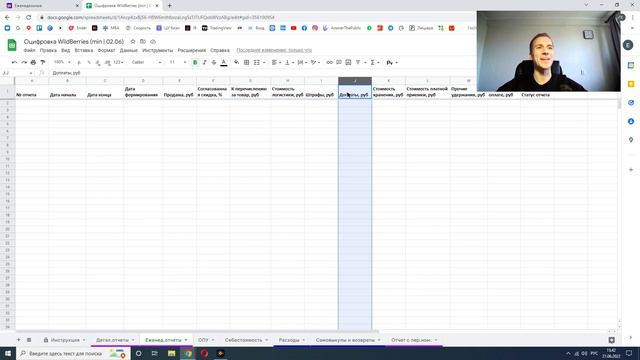Open the Файл menu
Image resolution: width=640 pixels, height=360 pixels.
pyautogui.click(x=29, y=51)
